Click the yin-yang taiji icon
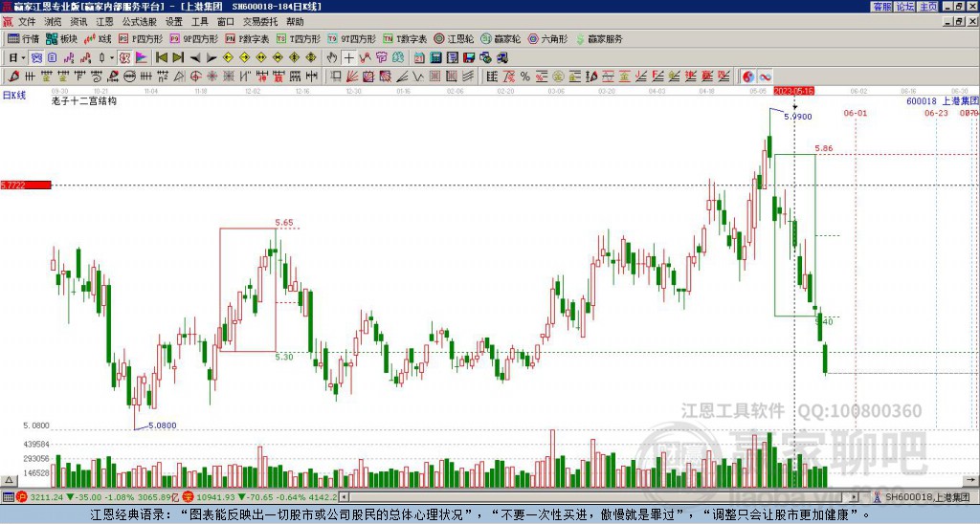This screenshot has width=980, height=524. click(747, 76)
